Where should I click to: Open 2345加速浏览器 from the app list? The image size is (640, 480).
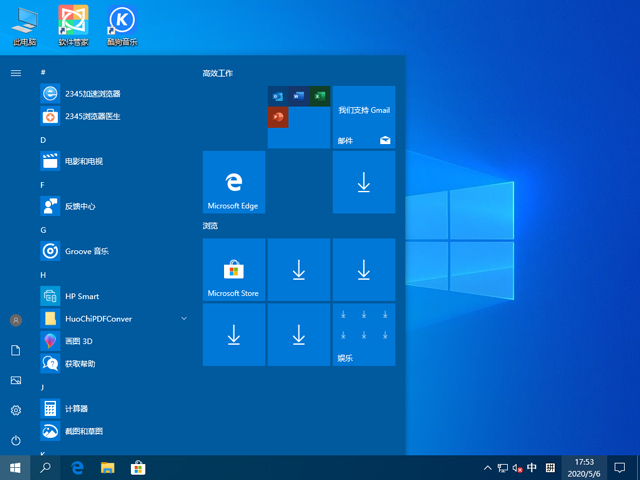click(114, 93)
